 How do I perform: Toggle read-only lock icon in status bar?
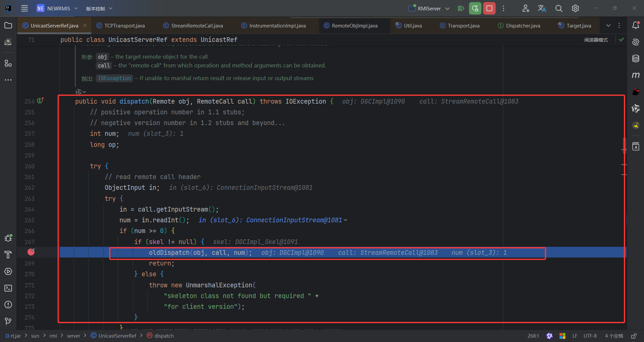point(634,336)
